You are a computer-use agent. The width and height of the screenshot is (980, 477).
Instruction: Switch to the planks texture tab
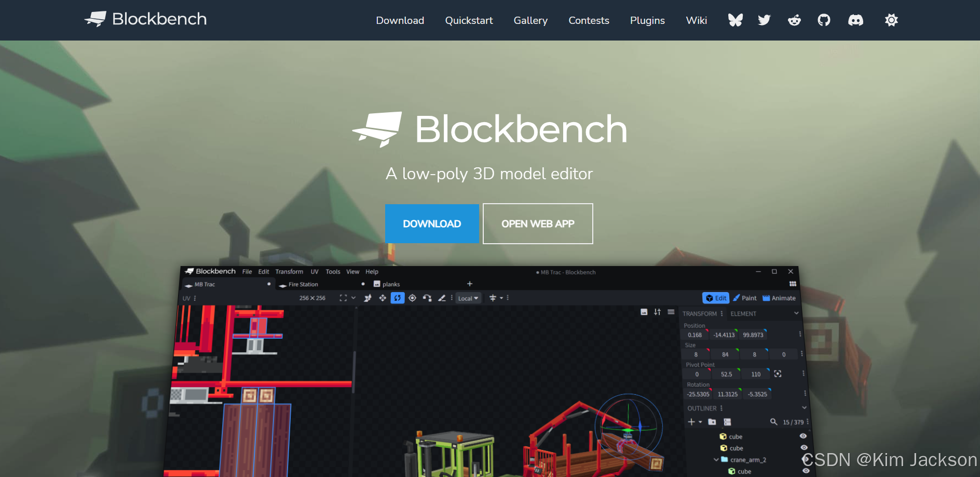(x=387, y=284)
